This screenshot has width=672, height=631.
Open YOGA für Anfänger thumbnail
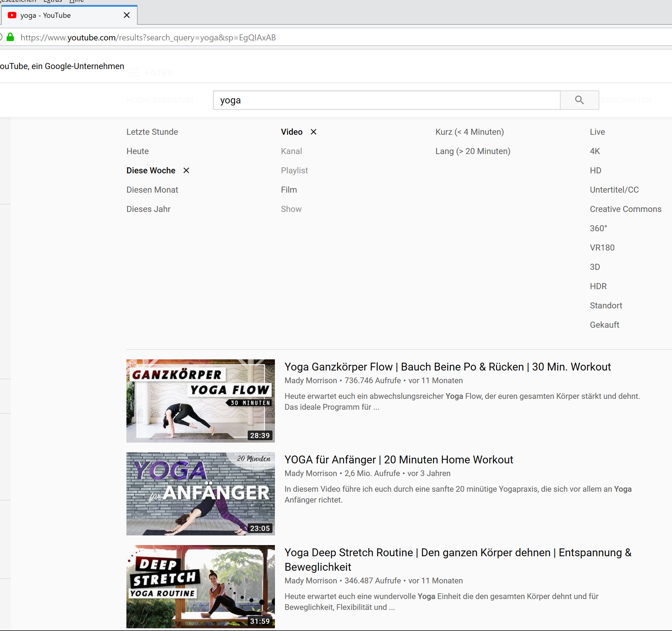click(200, 494)
